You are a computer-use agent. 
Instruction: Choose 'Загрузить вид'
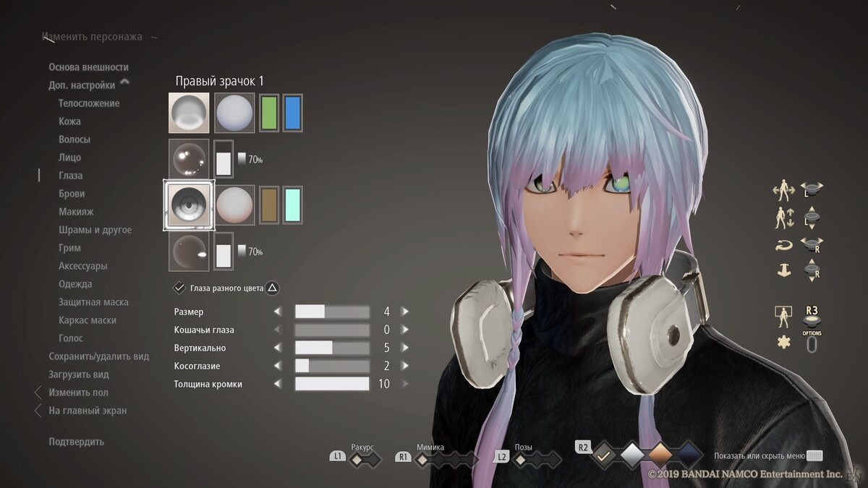pyautogui.click(x=79, y=374)
